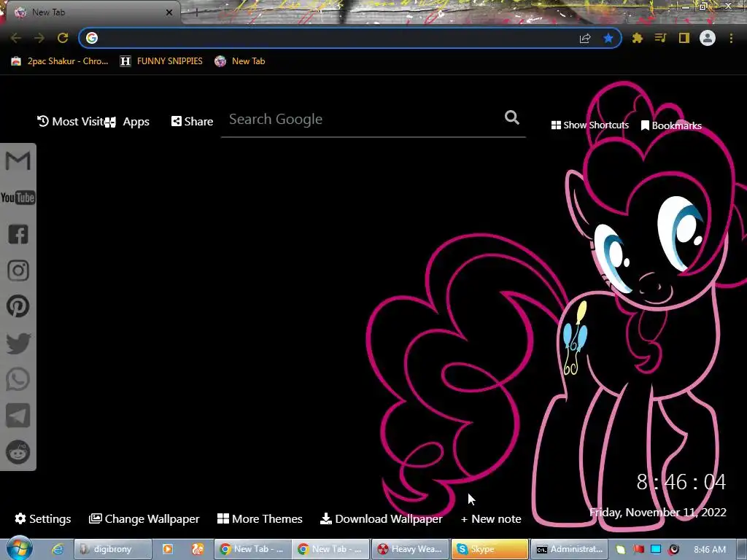
Task: Click the search magnifier icon
Action: point(511,117)
